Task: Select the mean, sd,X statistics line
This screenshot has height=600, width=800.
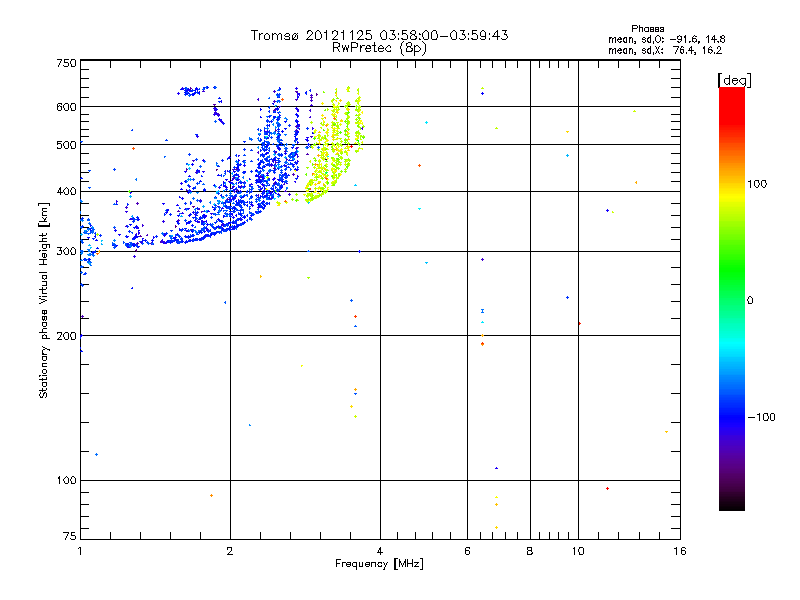Action: click(x=666, y=48)
